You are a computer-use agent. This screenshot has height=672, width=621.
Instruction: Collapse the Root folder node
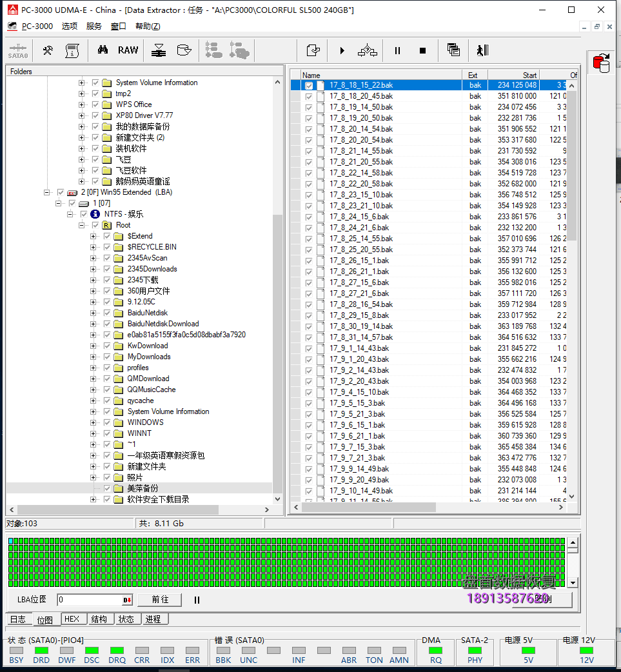coord(81,225)
